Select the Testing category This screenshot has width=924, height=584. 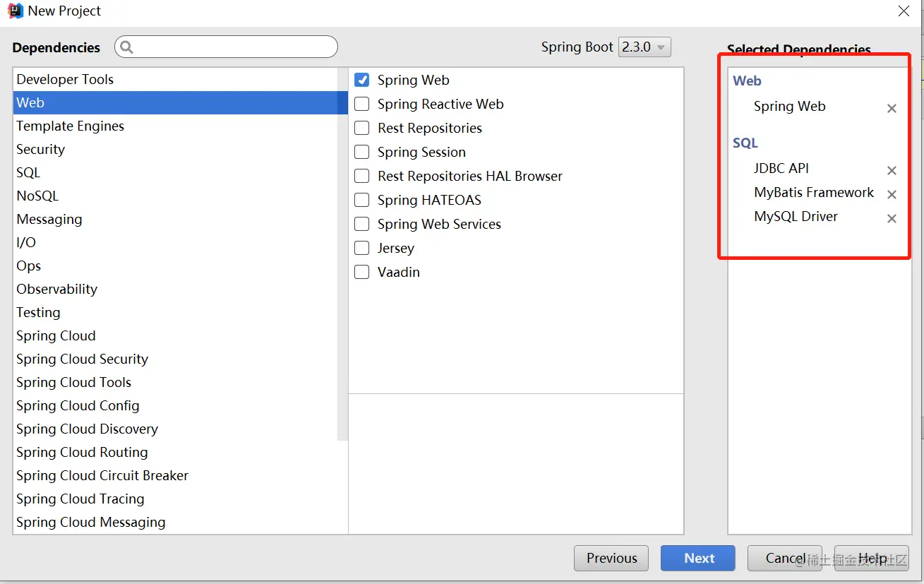tap(176, 312)
